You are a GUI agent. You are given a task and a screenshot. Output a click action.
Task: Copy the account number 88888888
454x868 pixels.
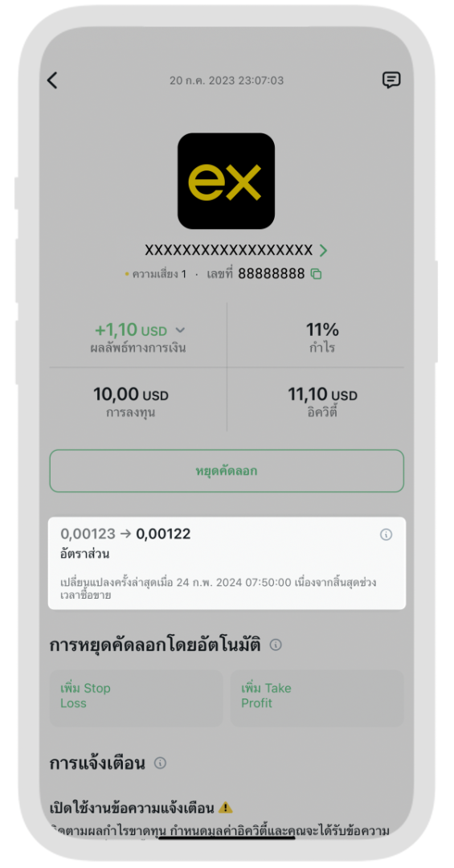316,273
